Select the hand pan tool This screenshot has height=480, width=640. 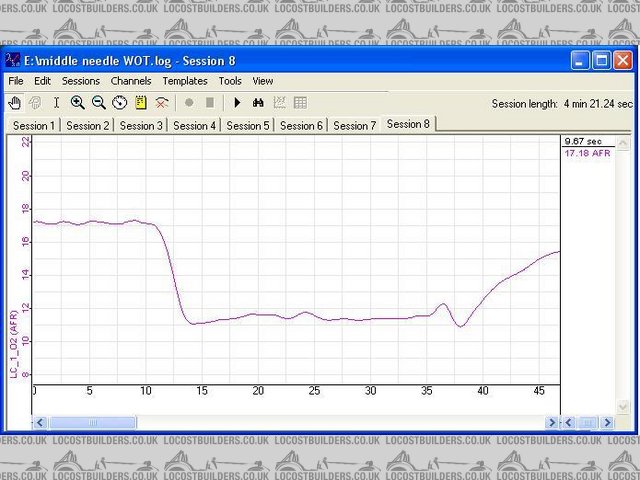(15, 102)
